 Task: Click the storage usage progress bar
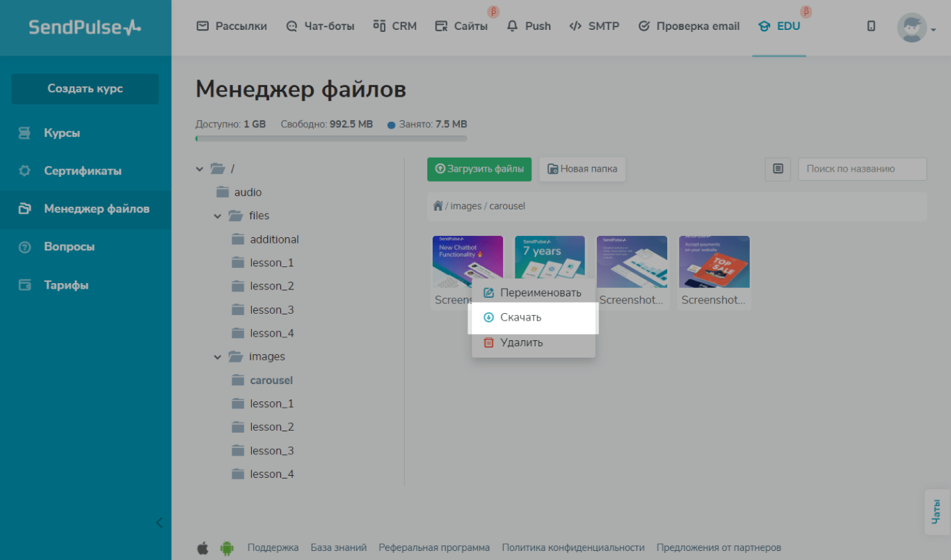331,138
